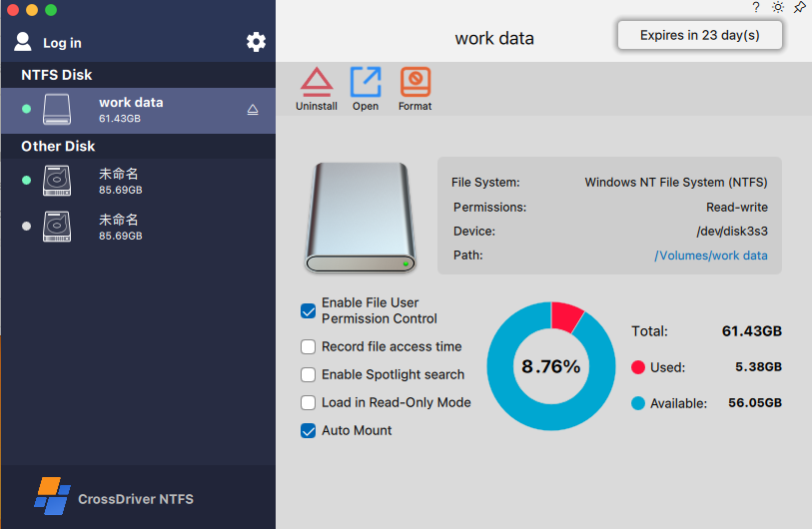Screen dimensions: 812x529
Task: Click the red Used color swatch
Action: coord(638,367)
